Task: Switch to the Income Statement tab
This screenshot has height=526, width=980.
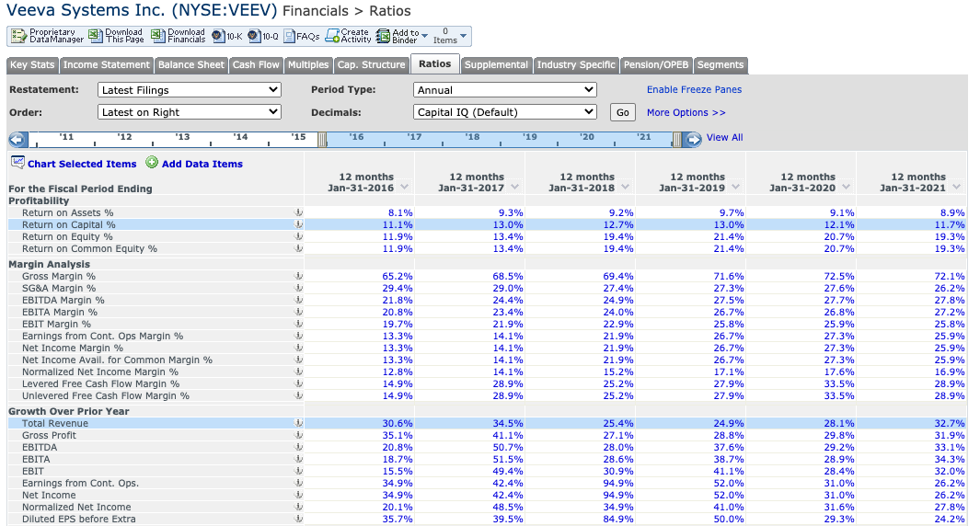Action: (106, 65)
